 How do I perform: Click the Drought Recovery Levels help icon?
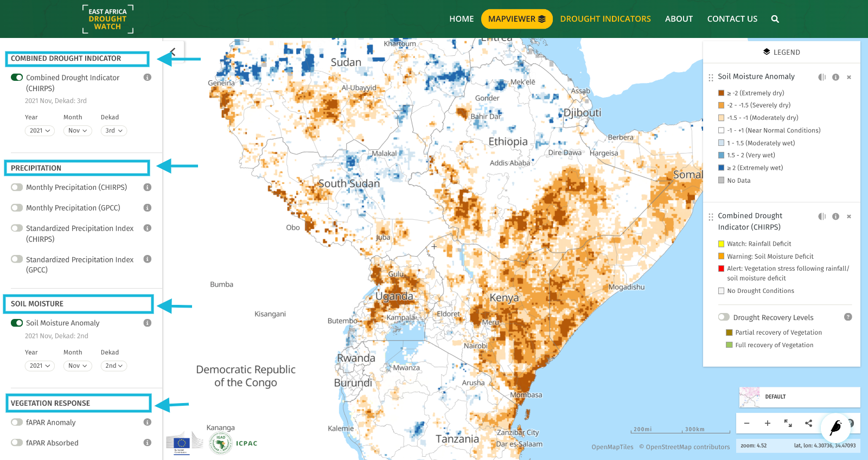(848, 317)
